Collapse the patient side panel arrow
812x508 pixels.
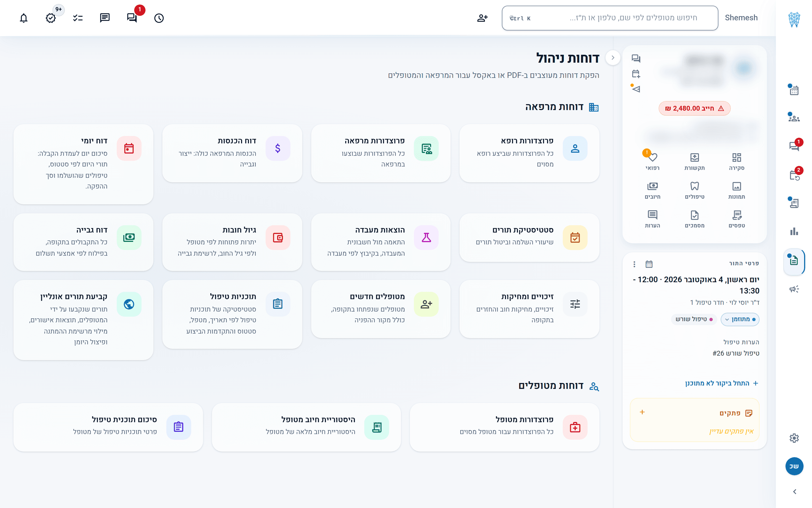click(613, 58)
